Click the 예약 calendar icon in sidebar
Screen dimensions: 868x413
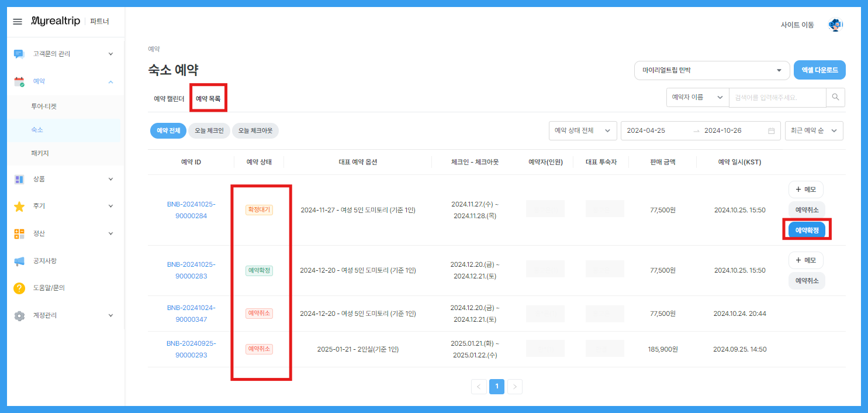pos(18,81)
